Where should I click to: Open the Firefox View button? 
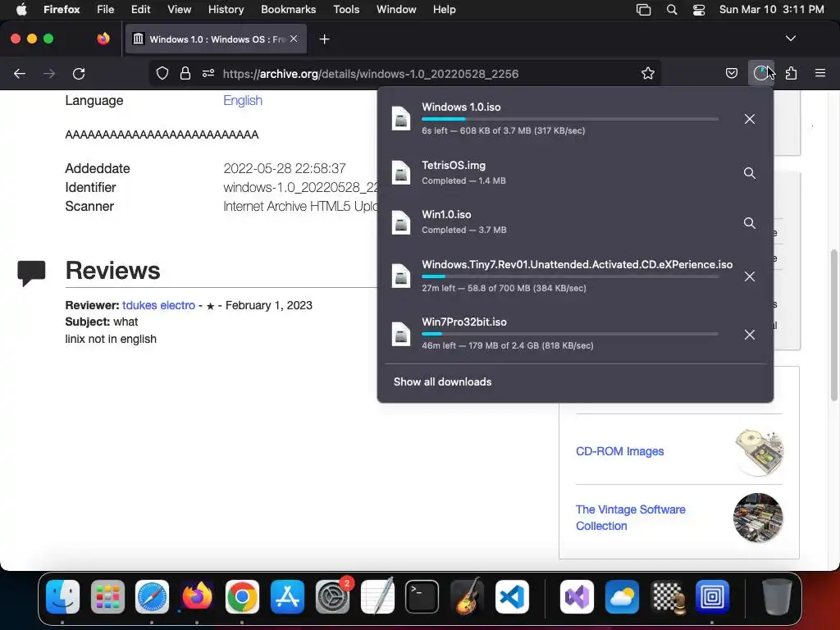pyautogui.click(x=103, y=39)
